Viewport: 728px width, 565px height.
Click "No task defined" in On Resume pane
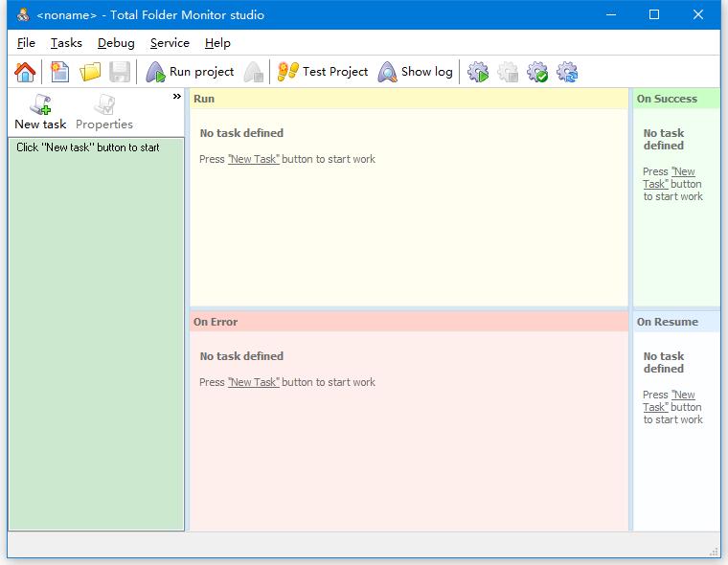point(664,362)
